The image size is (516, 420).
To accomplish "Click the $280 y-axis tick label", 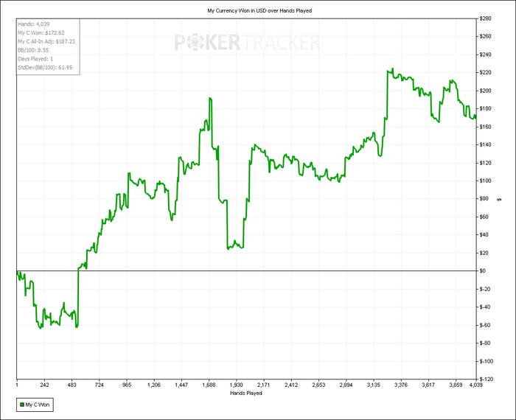I will tap(485, 18).
